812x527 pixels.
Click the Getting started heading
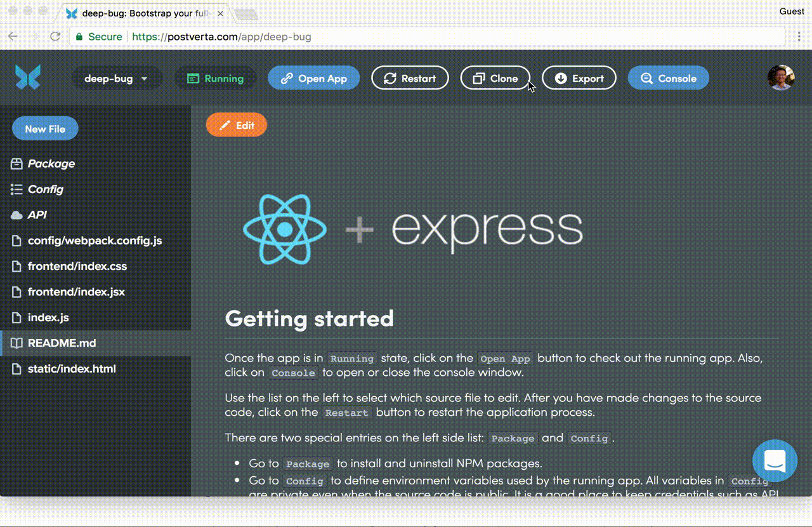click(310, 318)
